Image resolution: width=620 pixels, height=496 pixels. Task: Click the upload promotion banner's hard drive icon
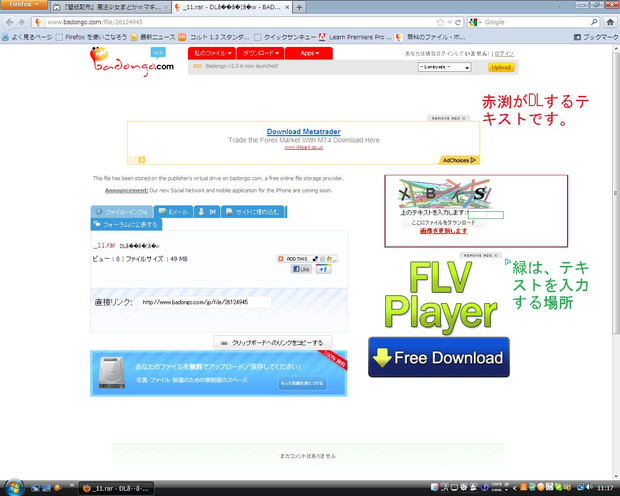pos(112,373)
